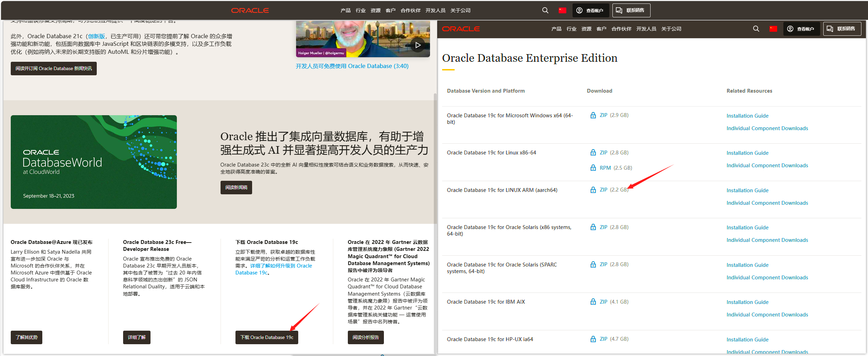Open 查看帐户 in left window
Viewport: 868px width, 356px height.
click(591, 10)
